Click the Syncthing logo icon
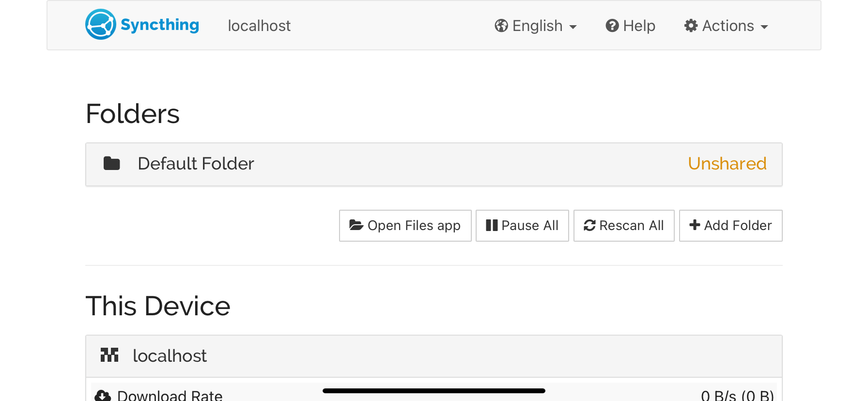This screenshot has width=868, height=401. [100, 25]
